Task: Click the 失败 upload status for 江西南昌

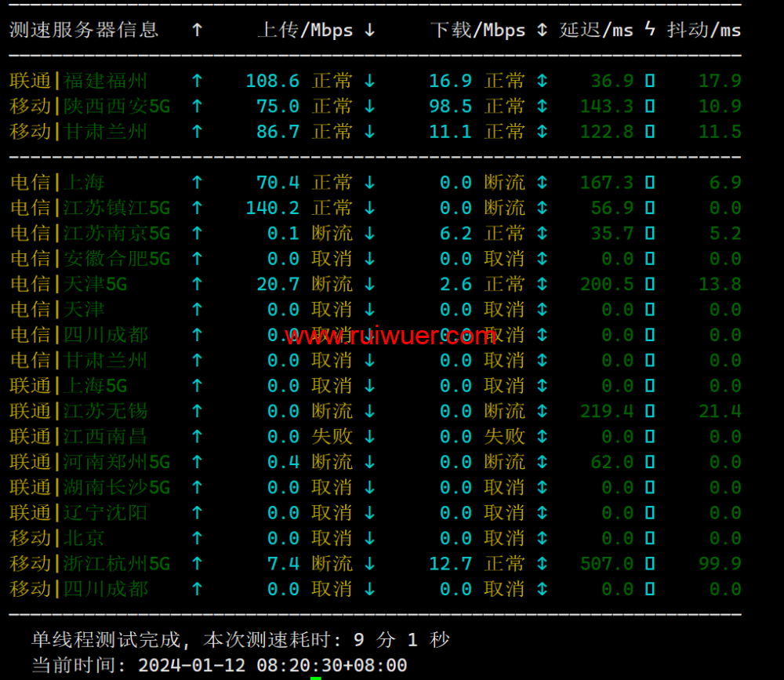Action: point(332,437)
